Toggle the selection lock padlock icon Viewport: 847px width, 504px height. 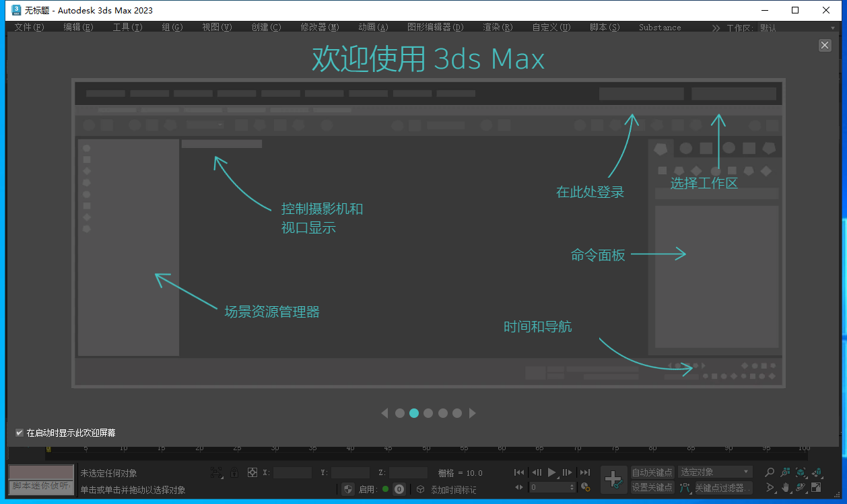pyautogui.click(x=234, y=472)
